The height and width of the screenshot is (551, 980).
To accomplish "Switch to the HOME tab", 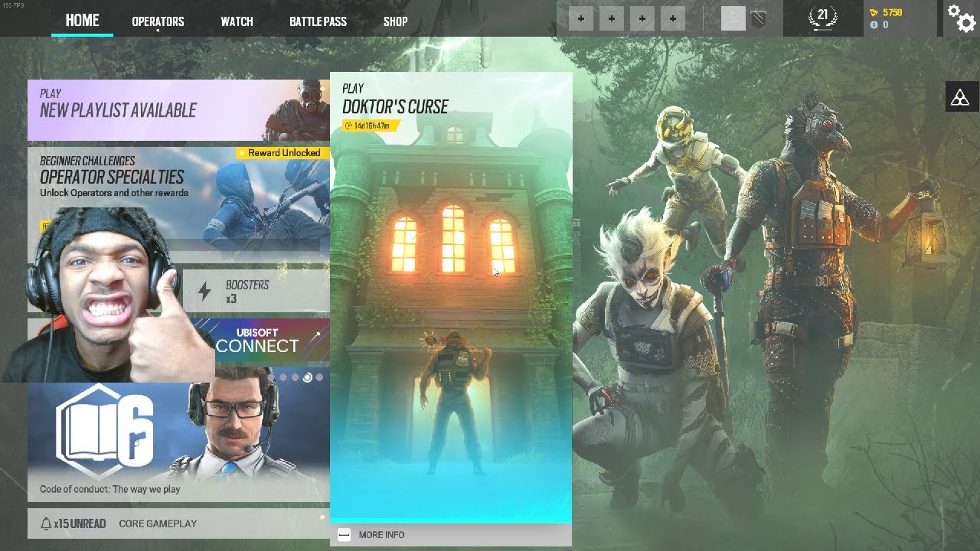I will pyautogui.click(x=82, y=20).
